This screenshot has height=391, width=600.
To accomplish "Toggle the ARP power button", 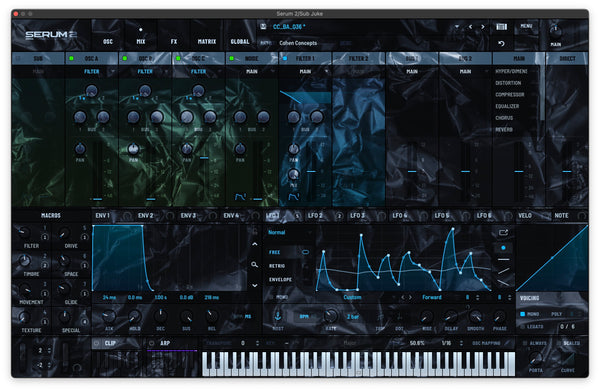I will tap(152, 343).
